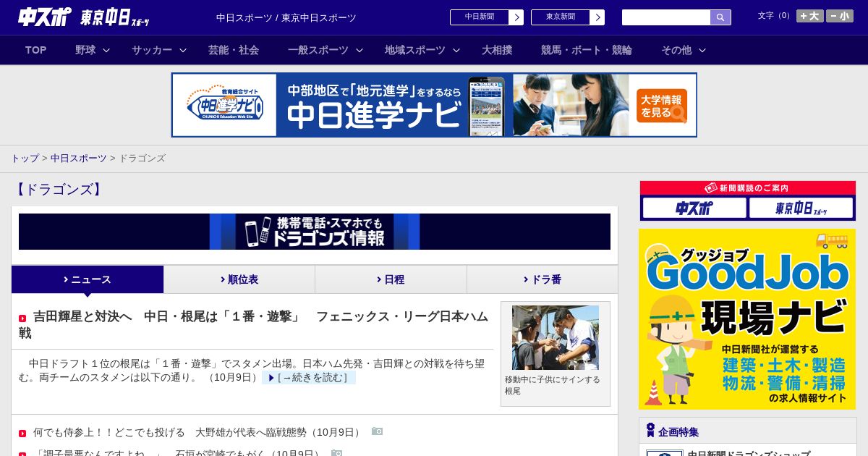Open 競馬・ボート・競輪 section
The image size is (868, 456).
point(587,50)
